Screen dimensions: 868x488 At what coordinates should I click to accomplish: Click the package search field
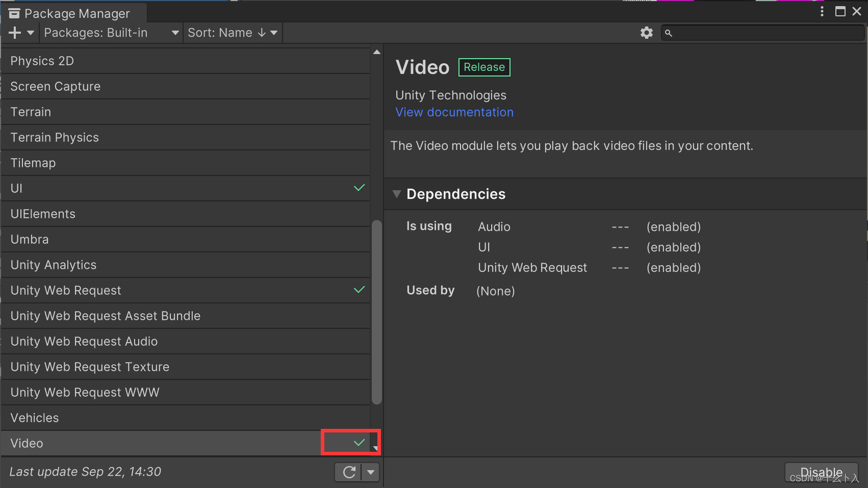762,33
